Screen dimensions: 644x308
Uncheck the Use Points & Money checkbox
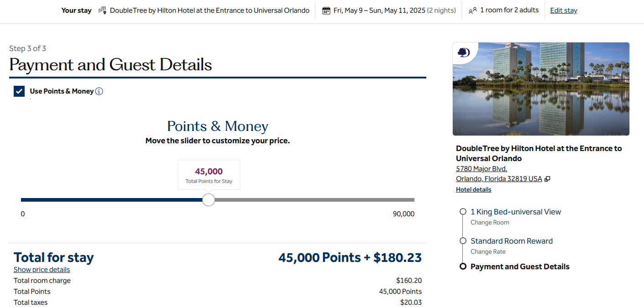(x=19, y=91)
